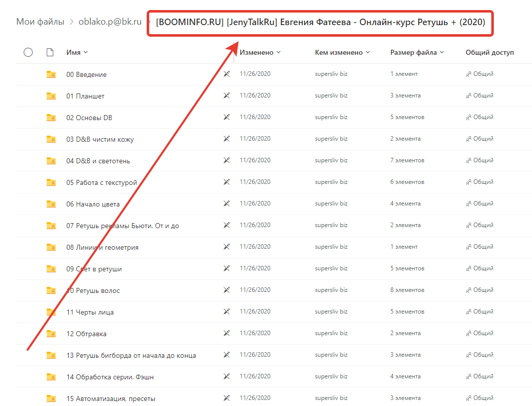
Task: Click the sync icon for 08 Линии и геометрия
Action: [x=227, y=247]
